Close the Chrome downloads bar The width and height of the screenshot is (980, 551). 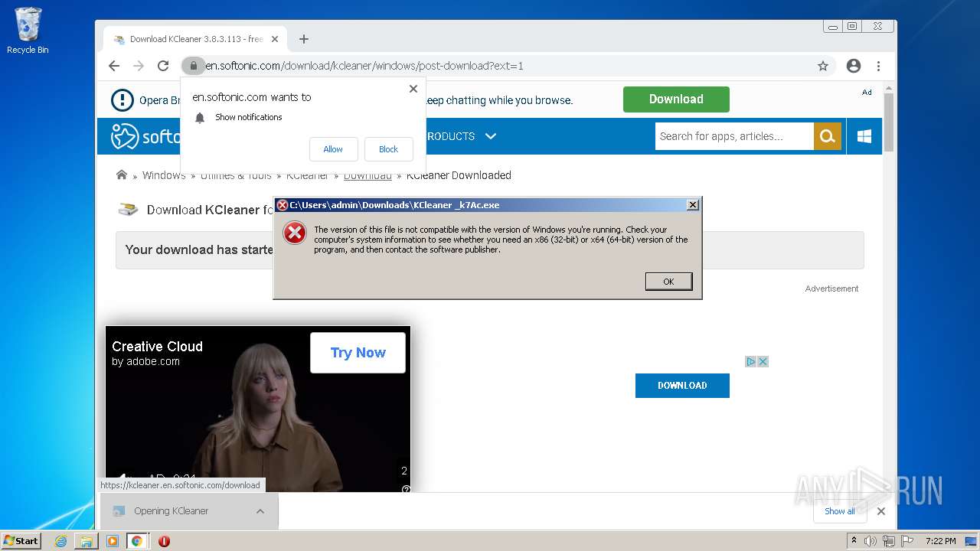pyautogui.click(x=881, y=511)
